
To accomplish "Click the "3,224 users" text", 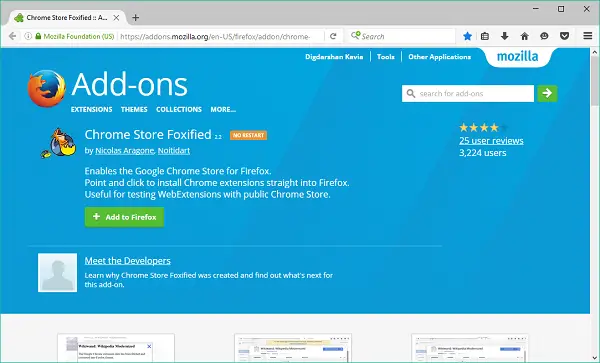I will 483,153.
